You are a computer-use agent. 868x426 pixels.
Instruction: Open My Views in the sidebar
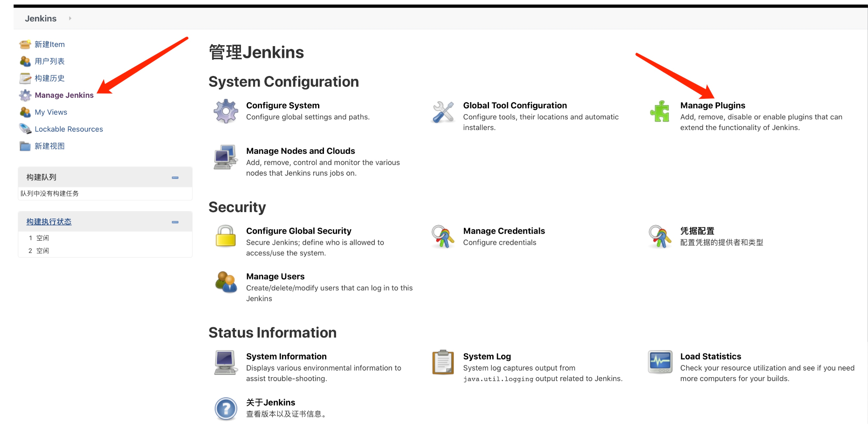click(x=51, y=112)
